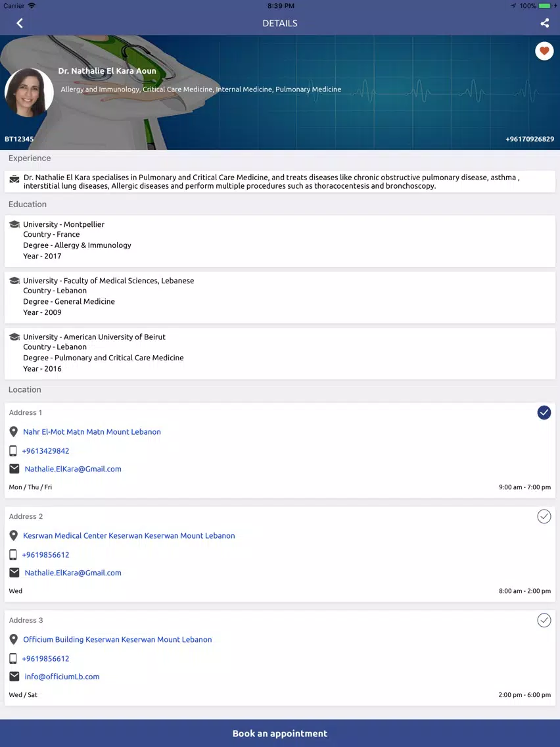This screenshot has height=747, width=560.
Task: Click envelope icon under Address 2
Action: [x=14, y=573]
